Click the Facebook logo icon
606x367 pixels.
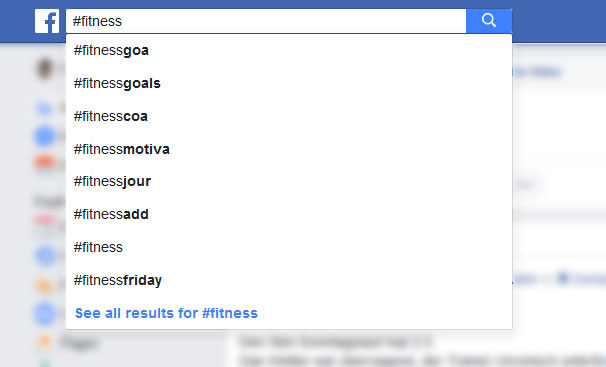(47, 21)
